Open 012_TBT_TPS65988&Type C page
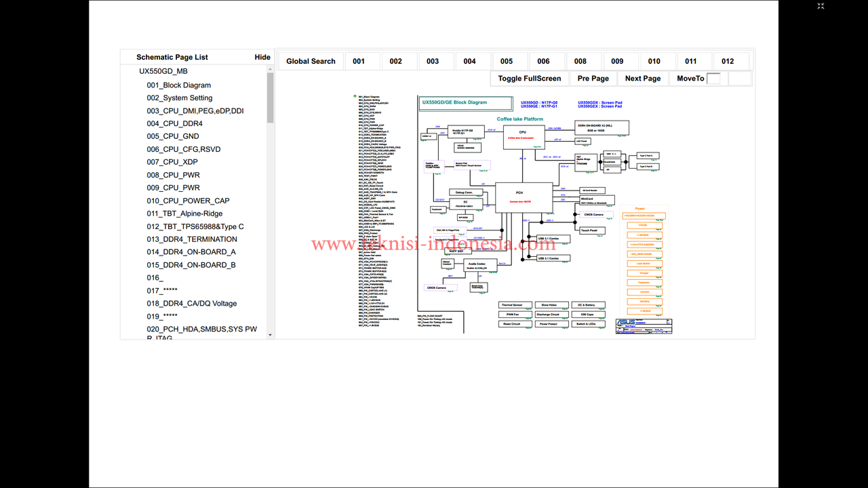 [x=195, y=226]
